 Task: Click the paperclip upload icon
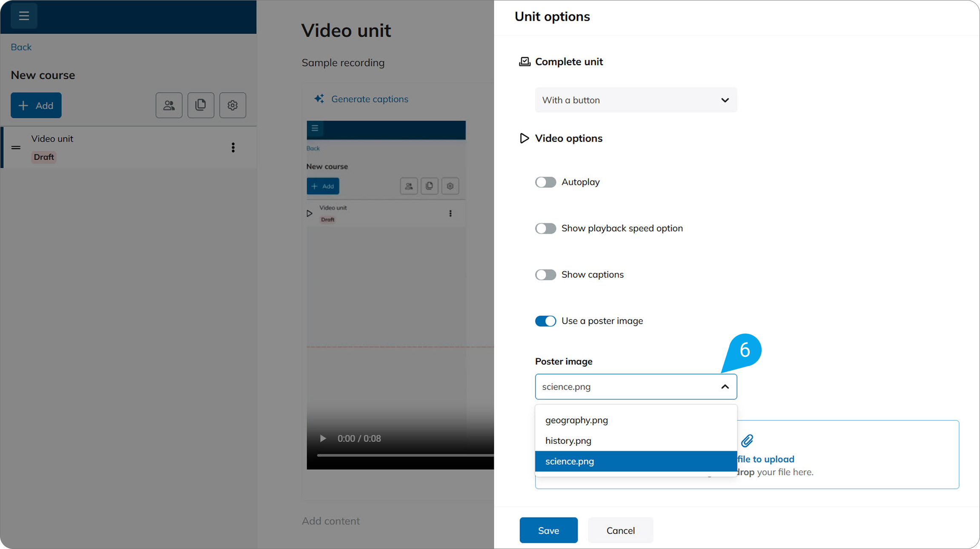click(747, 441)
